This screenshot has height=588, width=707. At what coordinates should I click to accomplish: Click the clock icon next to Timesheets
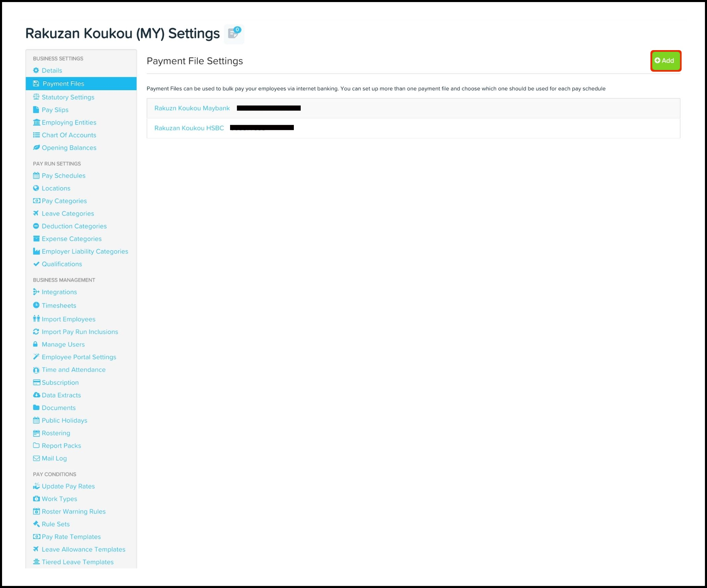[x=36, y=305]
